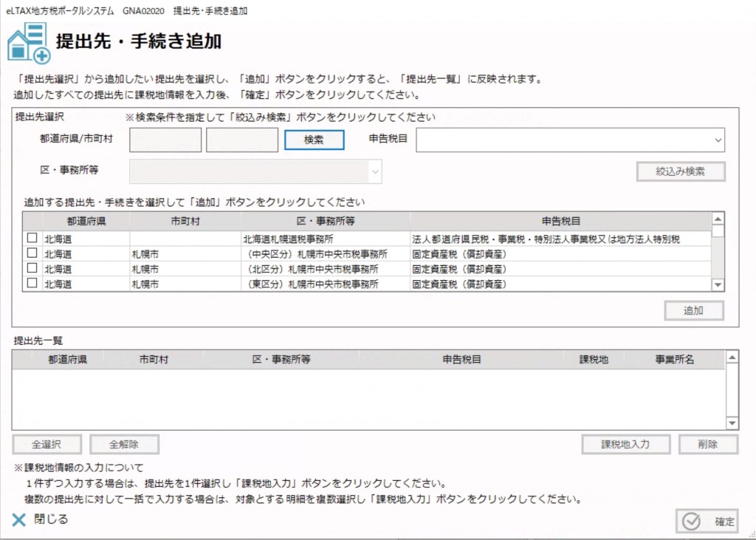The image size is (756, 540).
Task: Click the 申告税目 column header in upper table
Action: coord(560,220)
